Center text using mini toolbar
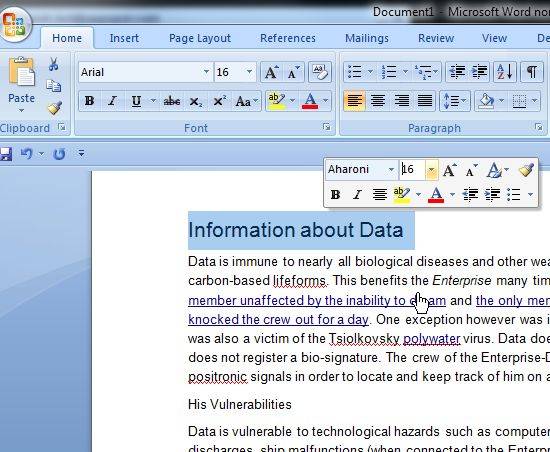This screenshot has height=452, width=550. pos(379,194)
